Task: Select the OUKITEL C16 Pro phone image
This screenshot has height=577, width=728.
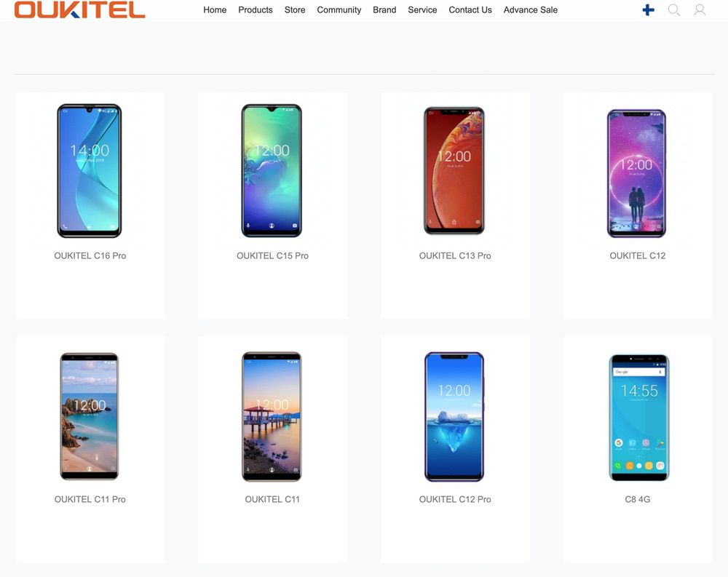Action: click(90, 171)
